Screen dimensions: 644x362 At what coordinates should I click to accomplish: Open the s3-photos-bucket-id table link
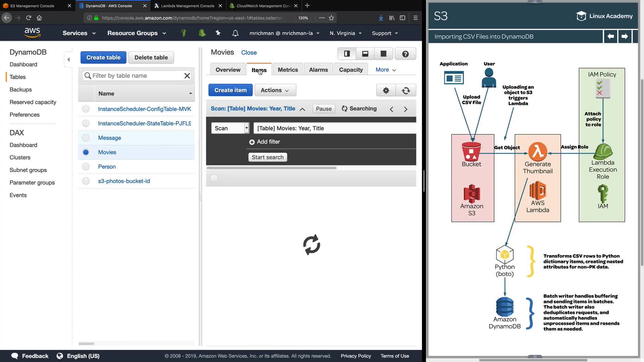coord(124,181)
